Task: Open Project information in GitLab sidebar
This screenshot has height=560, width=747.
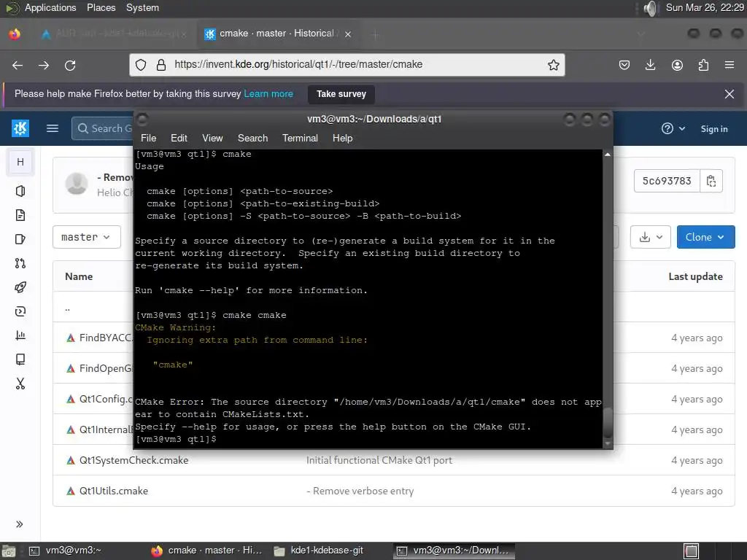Action: tap(20, 191)
